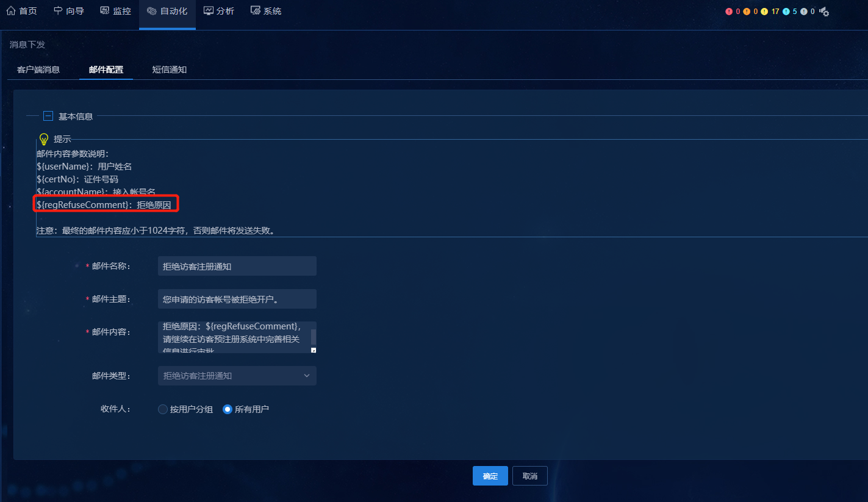Switch to the 客户端消息 tab

pyautogui.click(x=38, y=70)
